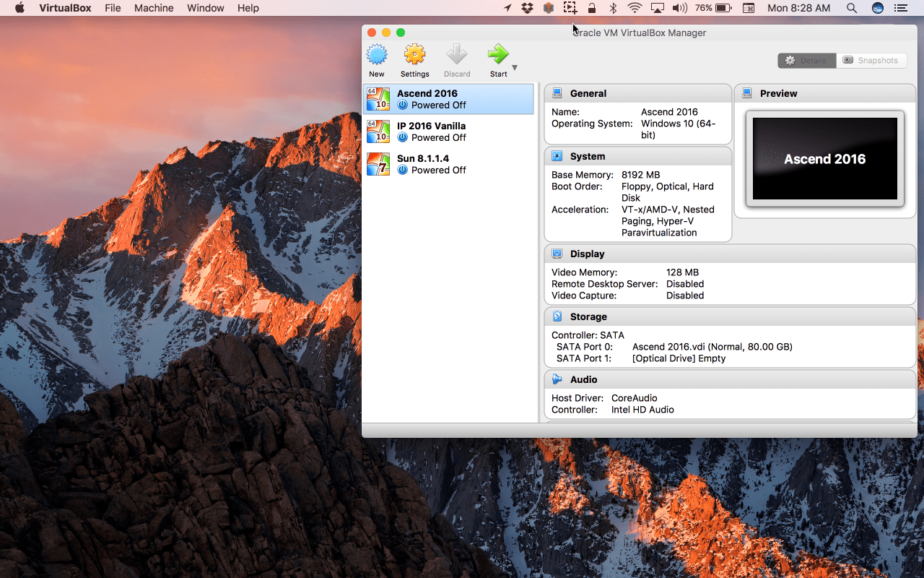Click the Video Capture Disabled value
The image size is (924, 578).
(685, 296)
